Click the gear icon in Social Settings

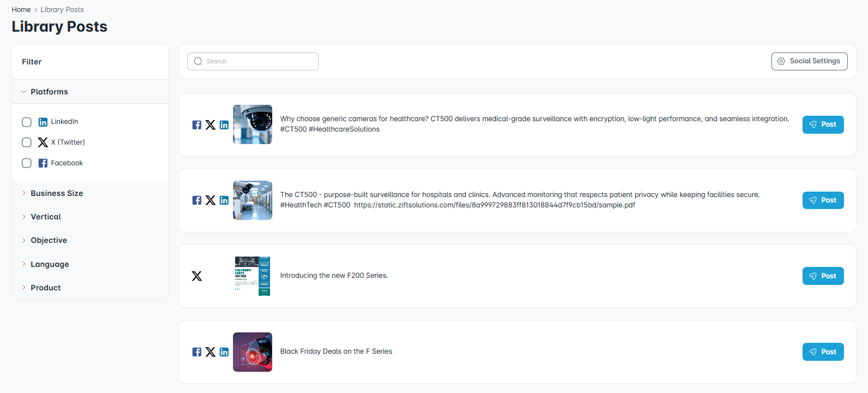pyautogui.click(x=781, y=61)
